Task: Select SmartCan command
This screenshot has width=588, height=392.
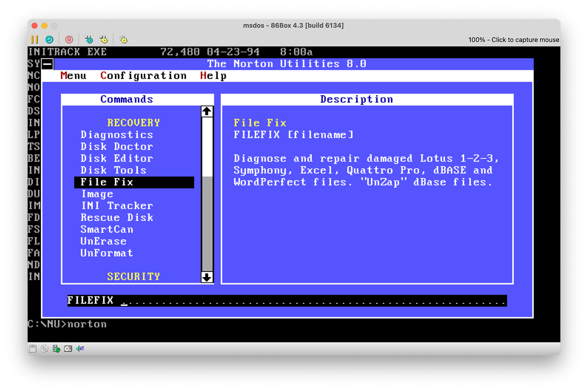Action: pyautogui.click(x=107, y=229)
